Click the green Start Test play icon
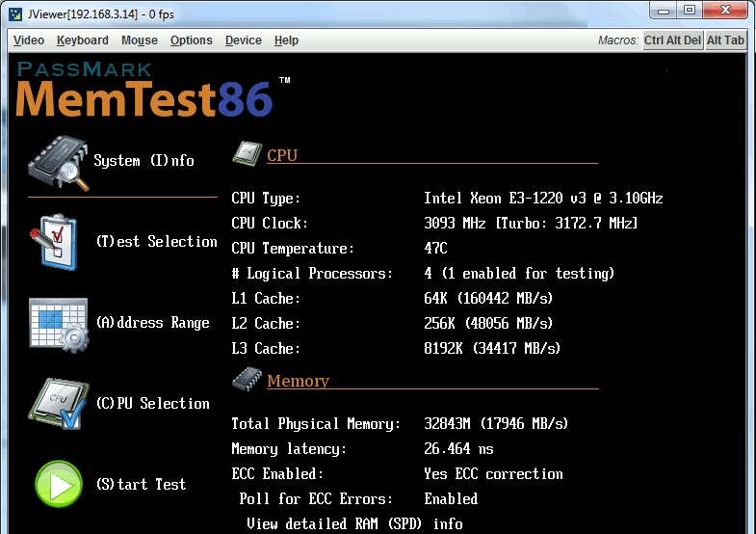 pos(59,484)
